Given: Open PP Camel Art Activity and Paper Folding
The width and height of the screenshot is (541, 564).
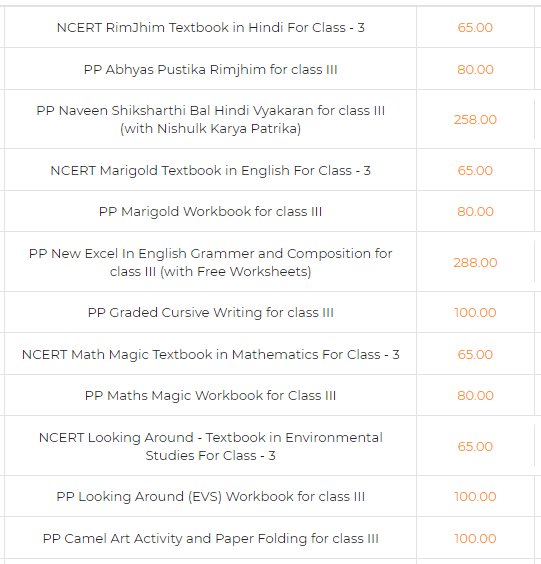Looking at the screenshot, I should coord(211,538).
